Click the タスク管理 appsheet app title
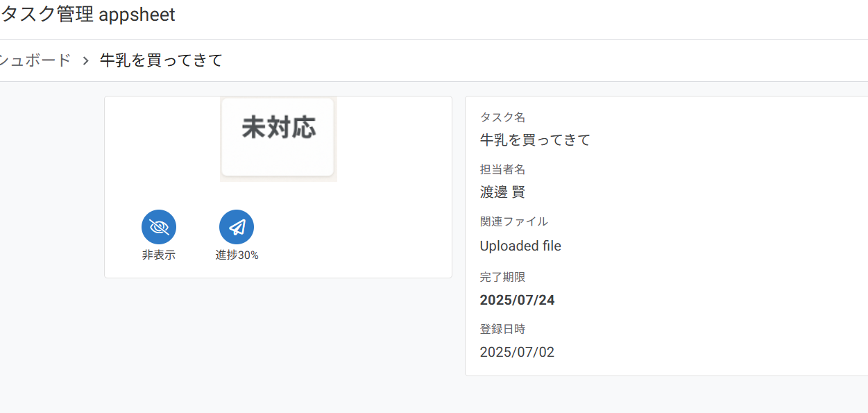 [88, 15]
